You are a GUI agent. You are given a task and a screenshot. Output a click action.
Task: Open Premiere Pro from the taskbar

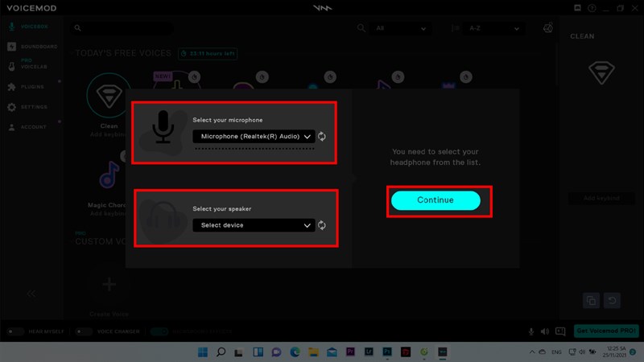[x=350, y=352]
